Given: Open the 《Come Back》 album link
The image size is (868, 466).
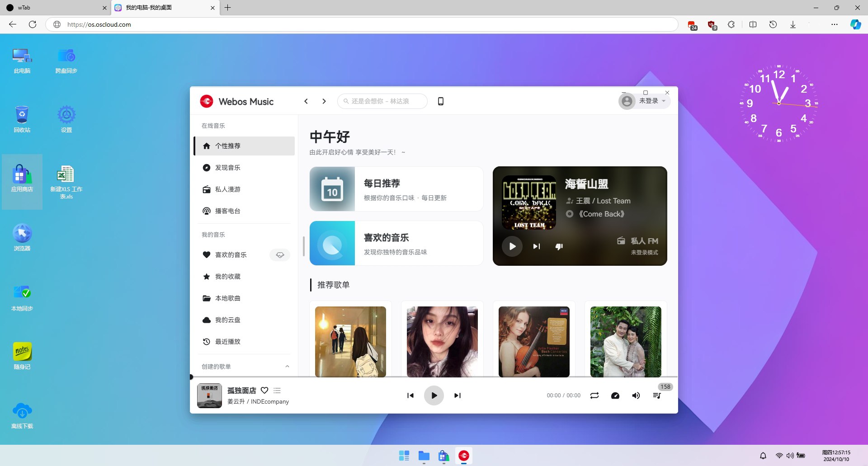Looking at the screenshot, I should tap(601, 214).
